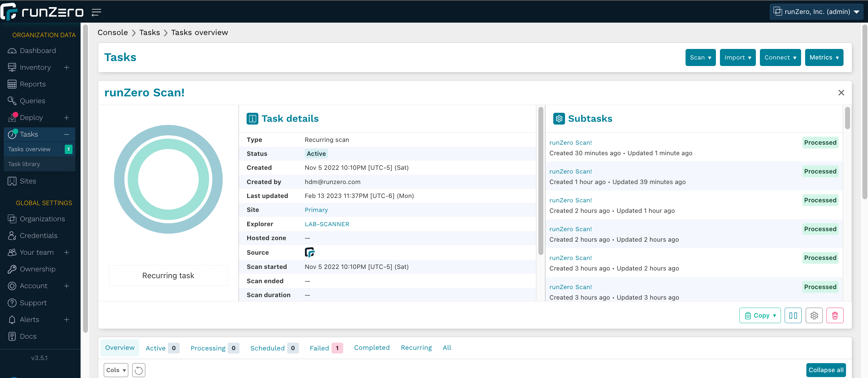Click the settings gear icon for task
Image resolution: width=868 pixels, height=378 pixels.
pos(814,315)
